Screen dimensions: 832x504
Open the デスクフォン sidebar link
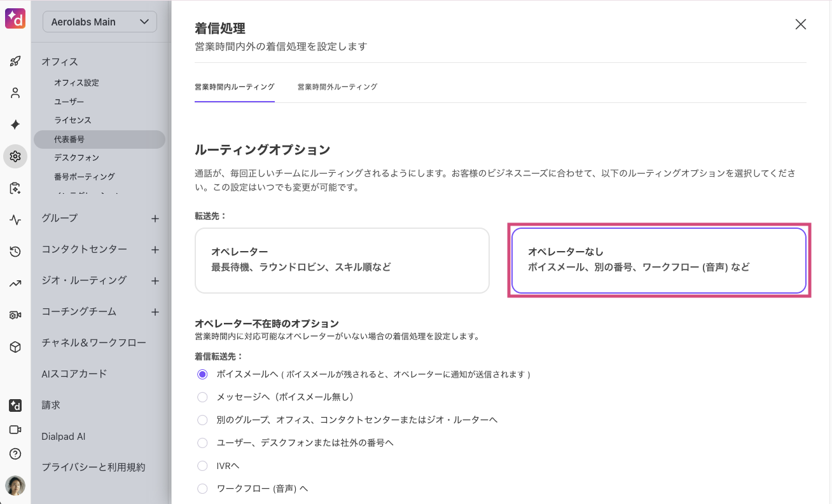point(76,158)
